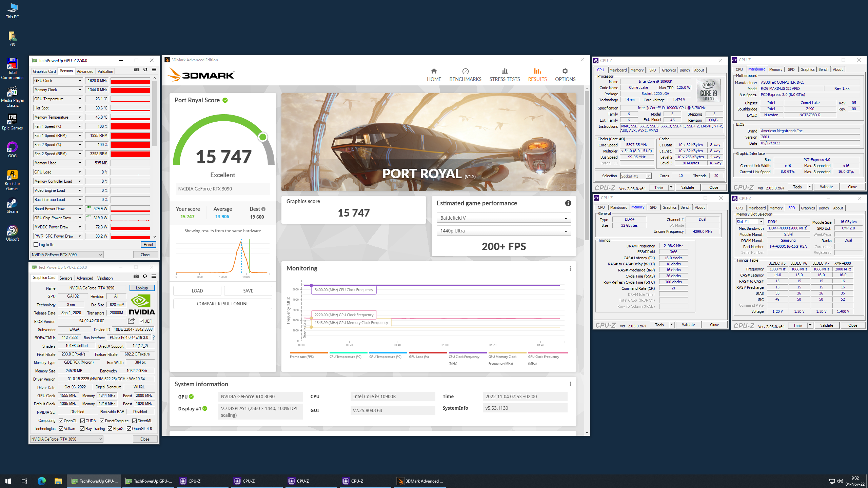Switch to Advanced tab in GPU-Z Sensors window
The image size is (868, 488).
point(85,71)
